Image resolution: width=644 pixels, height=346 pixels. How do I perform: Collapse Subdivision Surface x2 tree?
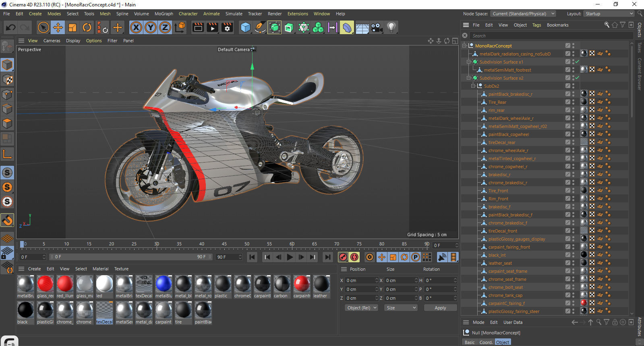468,78
